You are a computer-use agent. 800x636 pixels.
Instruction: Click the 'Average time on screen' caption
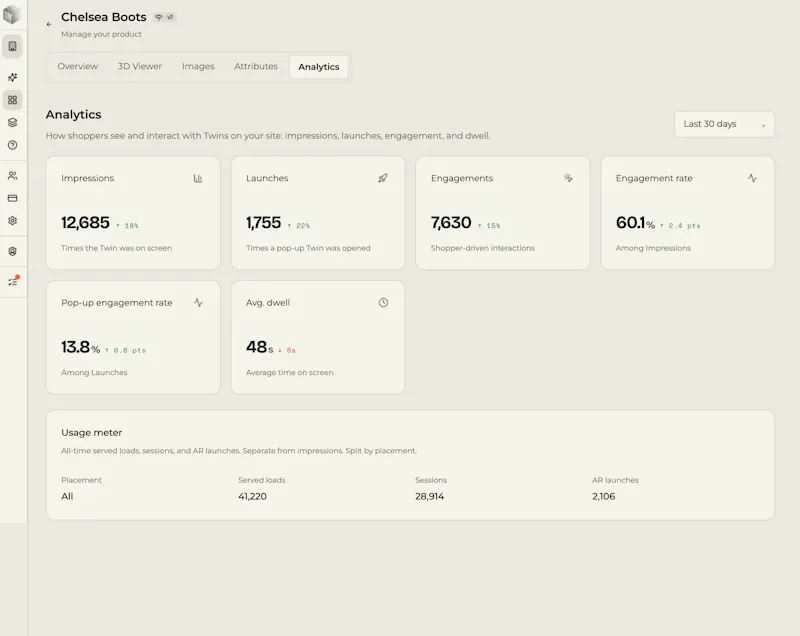point(289,372)
